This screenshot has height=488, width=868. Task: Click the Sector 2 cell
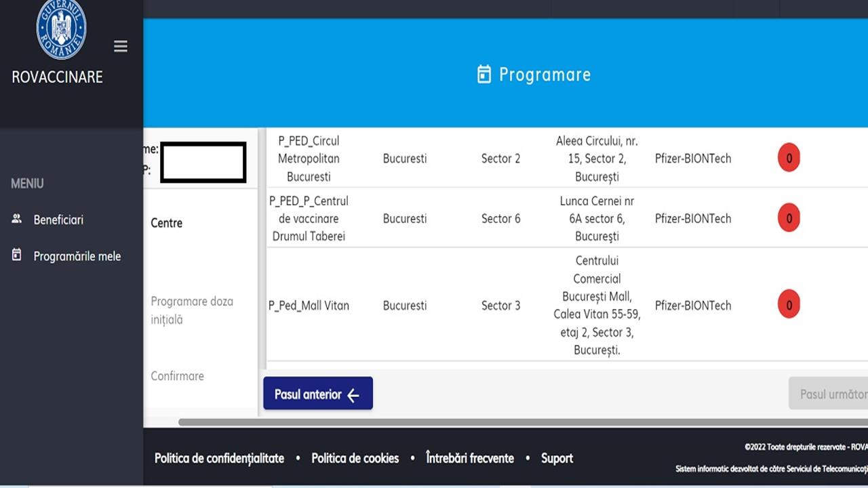(501, 159)
